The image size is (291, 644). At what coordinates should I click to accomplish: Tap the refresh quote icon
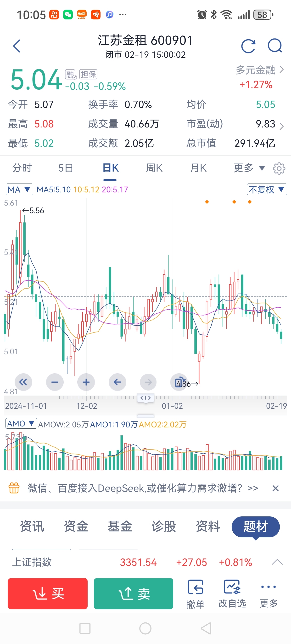(x=248, y=46)
